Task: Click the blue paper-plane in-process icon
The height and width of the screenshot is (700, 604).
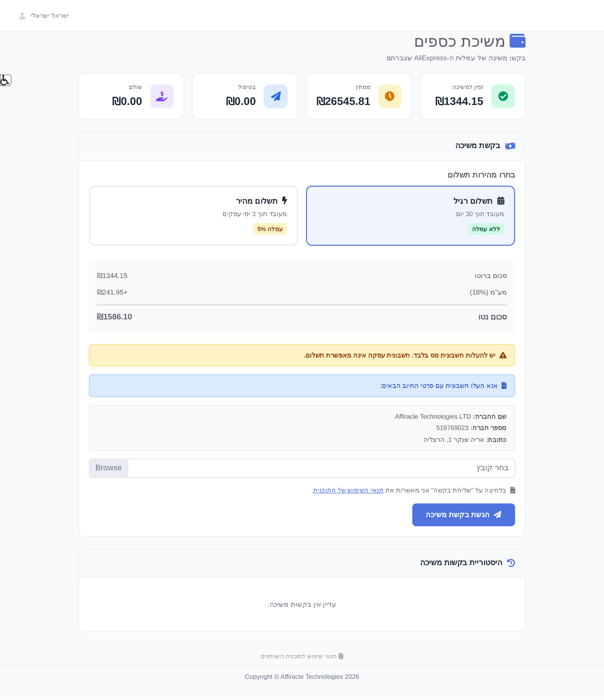Action: pos(276,96)
